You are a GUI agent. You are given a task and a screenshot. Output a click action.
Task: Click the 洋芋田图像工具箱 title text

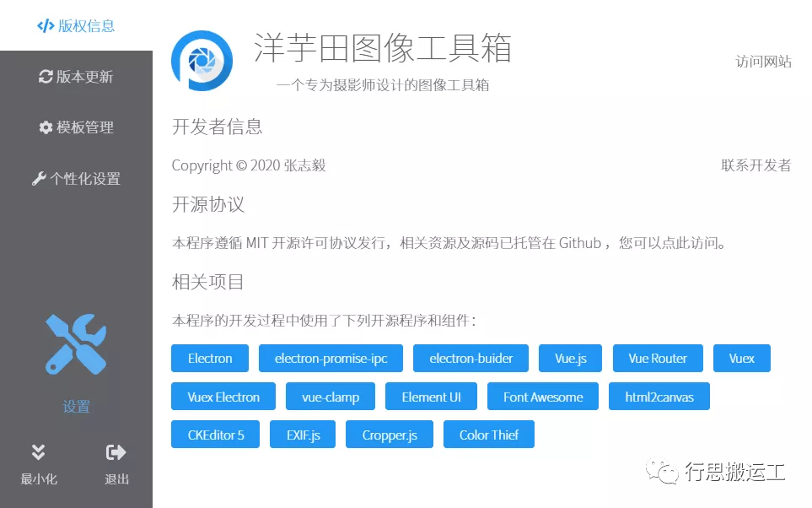click(383, 48)
